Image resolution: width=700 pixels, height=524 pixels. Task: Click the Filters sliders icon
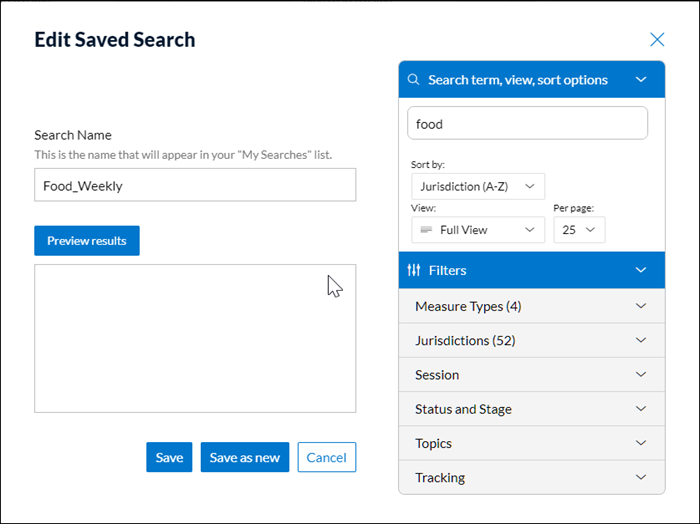point(414,270)
